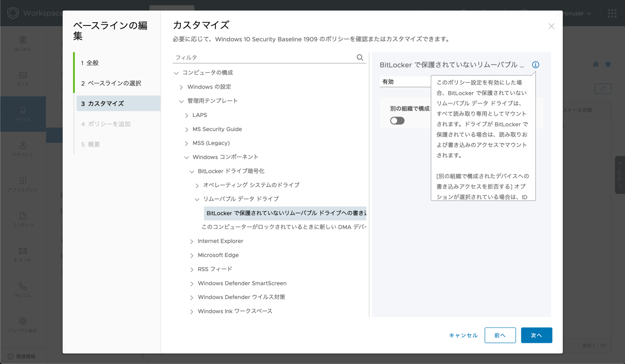
Task: Expand the Internet Explorer node
Action: pyautogui.click(x=192, y=241)
